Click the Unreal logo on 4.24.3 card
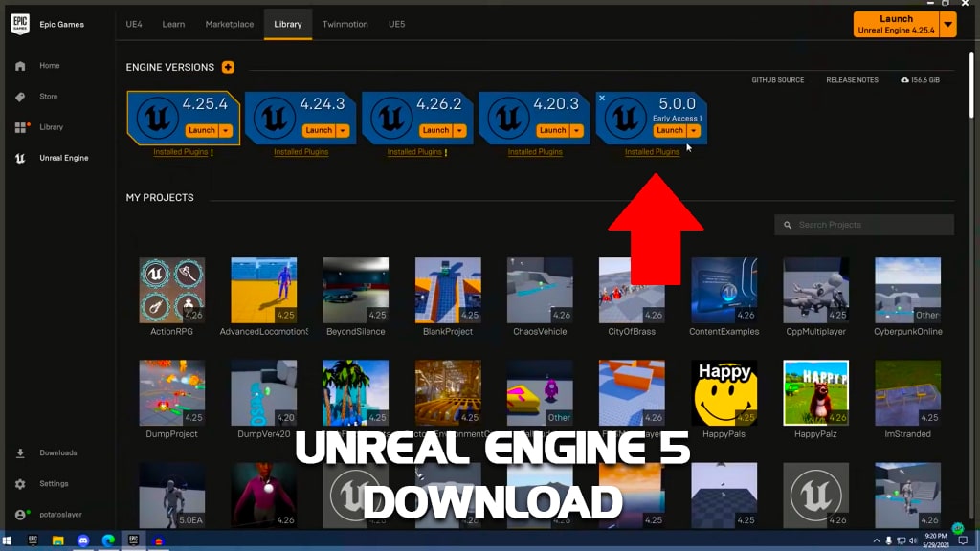The height and width of the screenshot is (551, 980). point(275,118)
